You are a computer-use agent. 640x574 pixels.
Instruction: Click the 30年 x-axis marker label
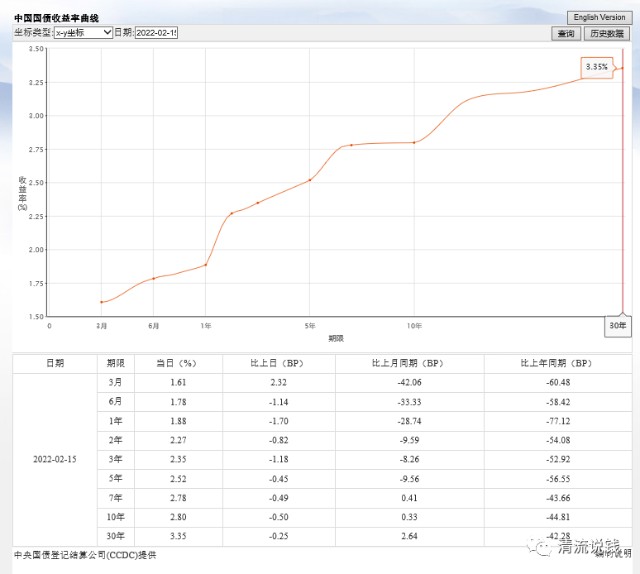[x=620, y=326]
